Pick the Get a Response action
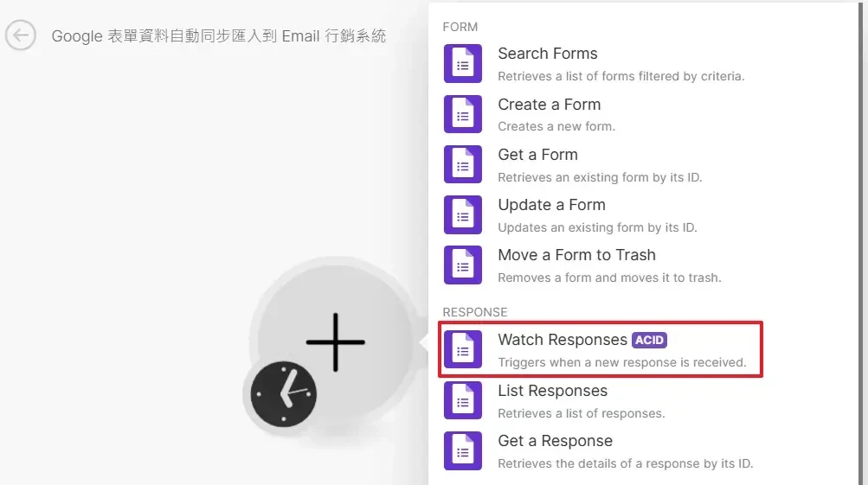868x485 pixels. click(600, 450)
